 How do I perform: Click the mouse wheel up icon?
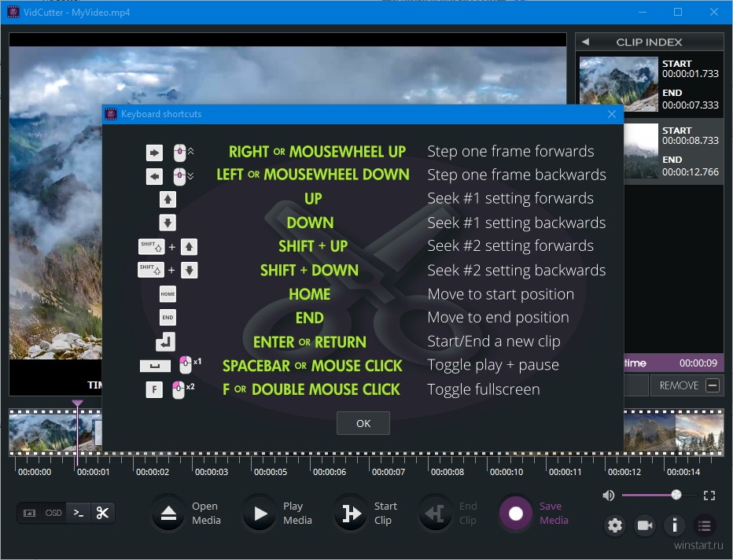(183, 153)
